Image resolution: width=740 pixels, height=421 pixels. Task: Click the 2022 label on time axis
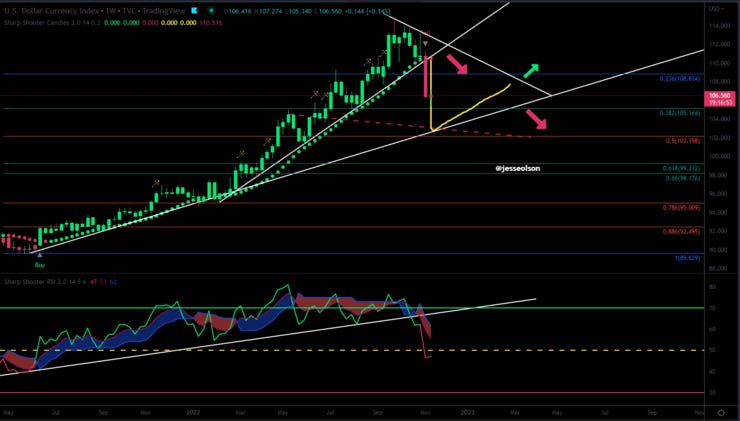pyautogui.click(x=193, y=412)
